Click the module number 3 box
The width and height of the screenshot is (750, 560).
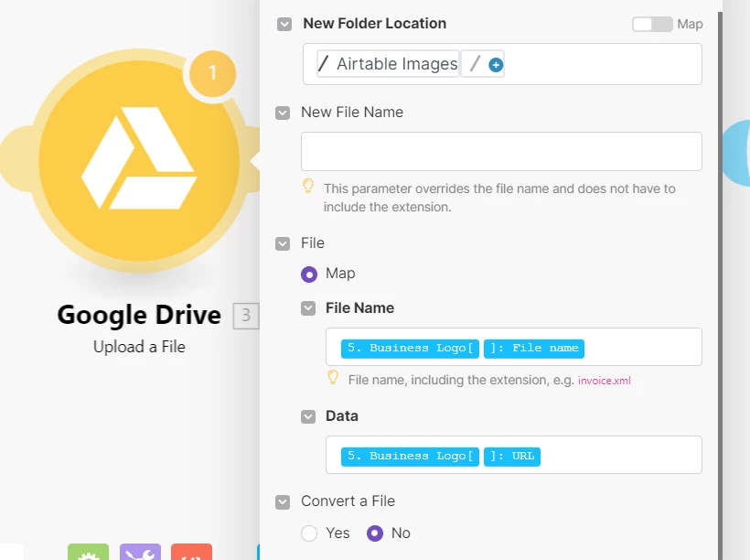click(246, 316)
